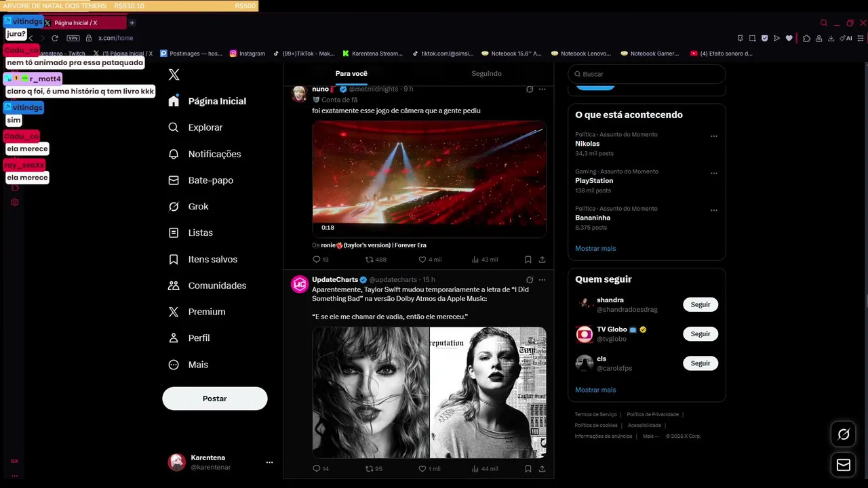Open options for PlayStation trend
This screenshot has width=868, height=488.
click(x=713, y=174)
